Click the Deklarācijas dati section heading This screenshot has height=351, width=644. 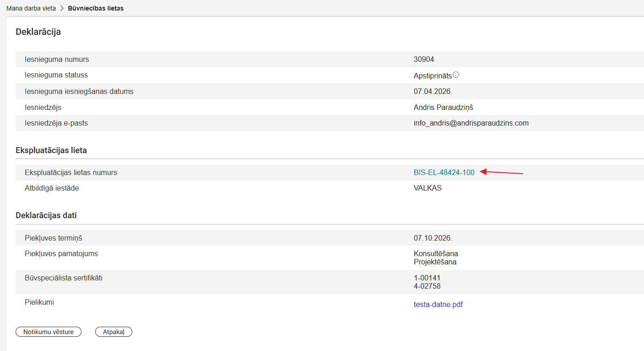click(x=46, y=215)
